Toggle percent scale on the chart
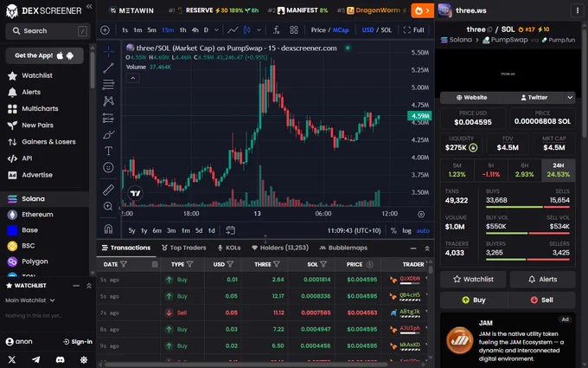588x368 pixels. 393,230
